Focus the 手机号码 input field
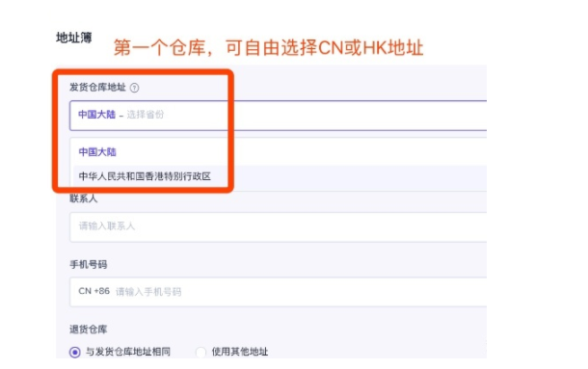The height and width of the screenshot is (369, 588). 278,292
